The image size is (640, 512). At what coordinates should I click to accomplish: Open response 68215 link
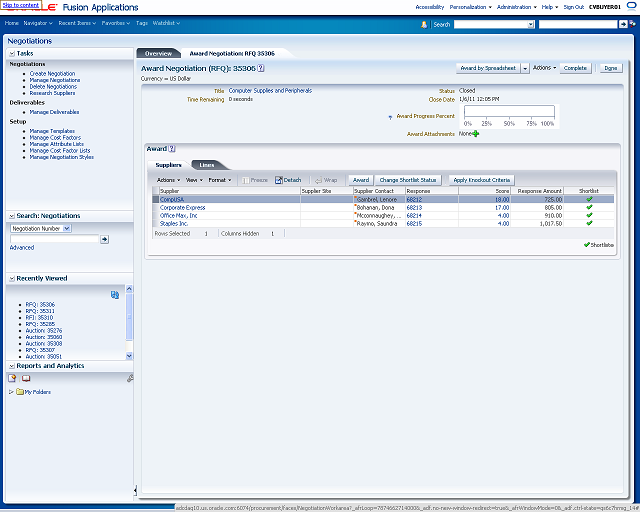tap(414, 223)
